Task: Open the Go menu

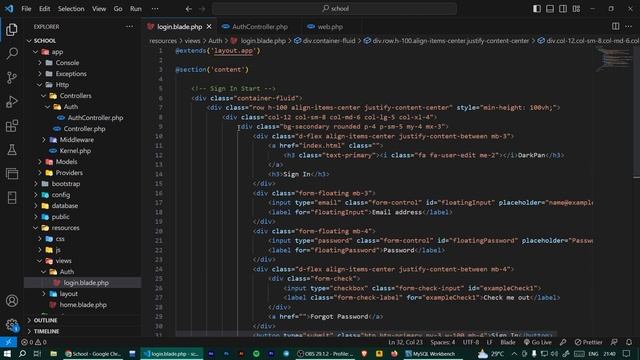Action: (x=118, y=9)
